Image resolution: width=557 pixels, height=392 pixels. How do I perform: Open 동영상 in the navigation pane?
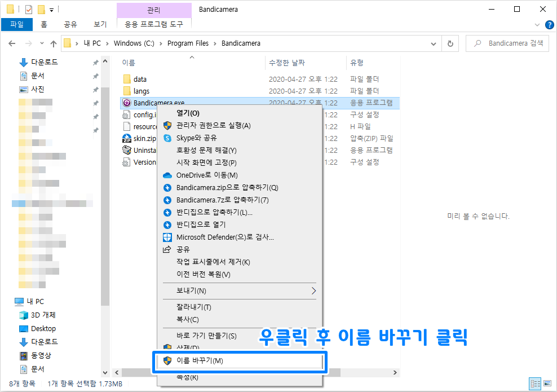coord(35,355)
